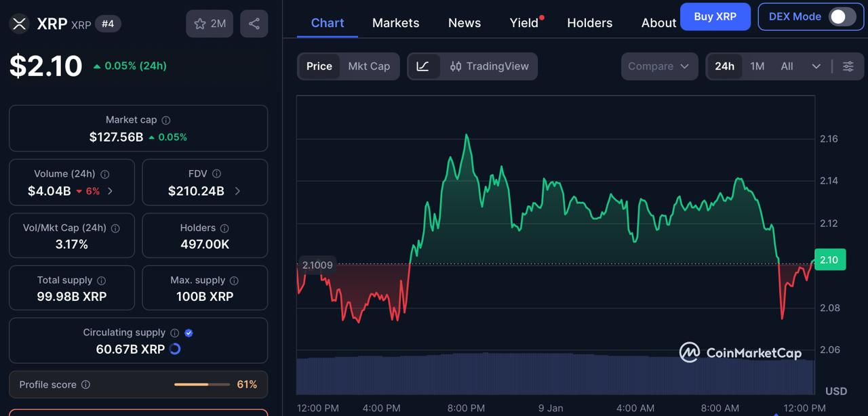
Task: Open the share icon near the XRP title
Action: 254,22
